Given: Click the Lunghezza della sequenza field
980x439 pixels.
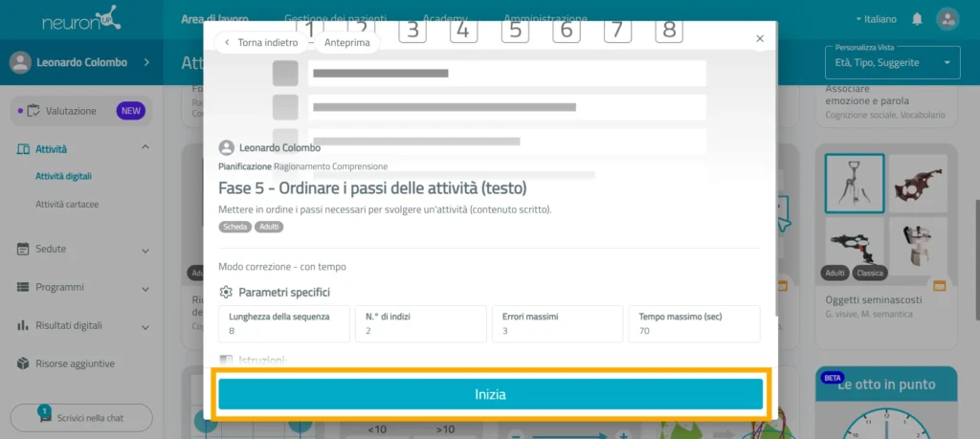Looking at the screenshot, I should tap(284, 323).
